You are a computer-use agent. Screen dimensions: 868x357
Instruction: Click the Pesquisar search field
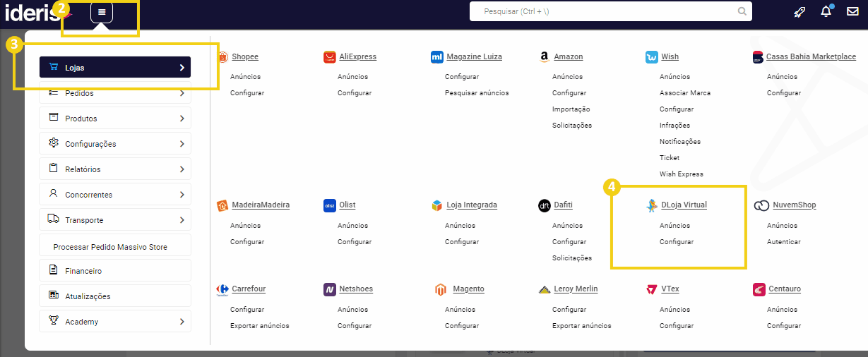click(611, 11)
